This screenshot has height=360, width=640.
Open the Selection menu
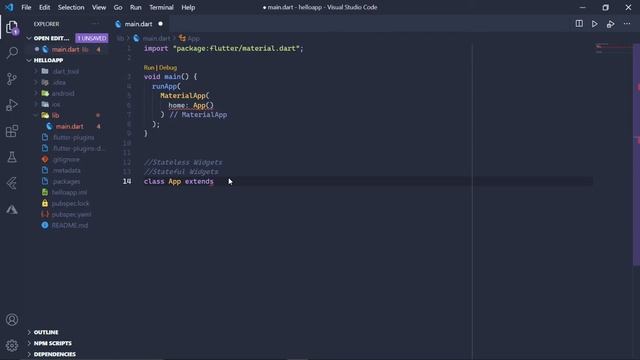tap(71, 7)
